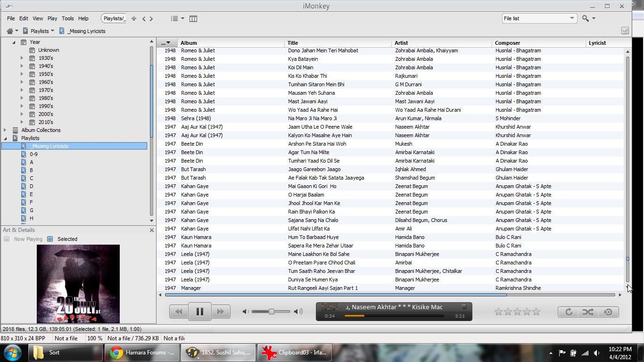Add a new tab with the plus icon
Screen dimensions: 644x362
pos(134,18)
